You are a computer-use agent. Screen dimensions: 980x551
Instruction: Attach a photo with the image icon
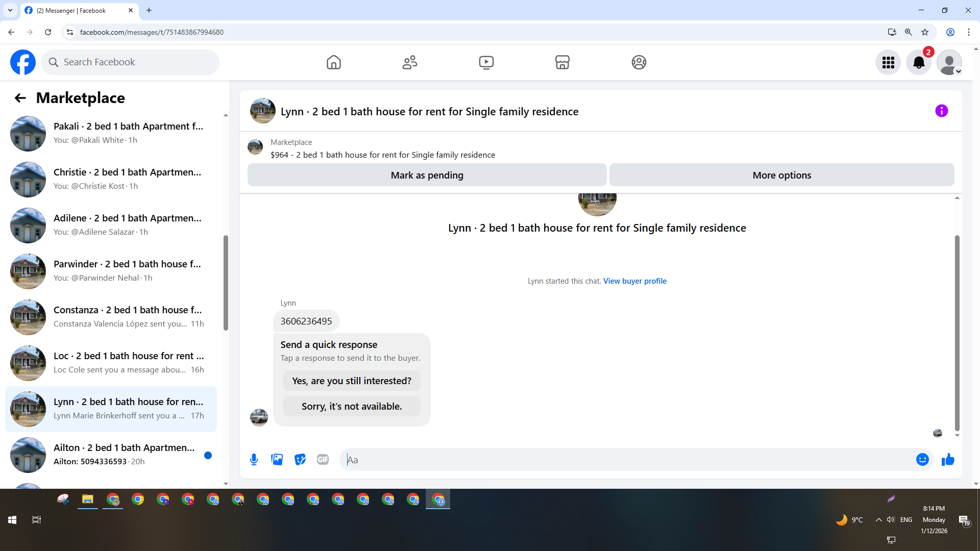pyautogui.click(x=277, y=460)
